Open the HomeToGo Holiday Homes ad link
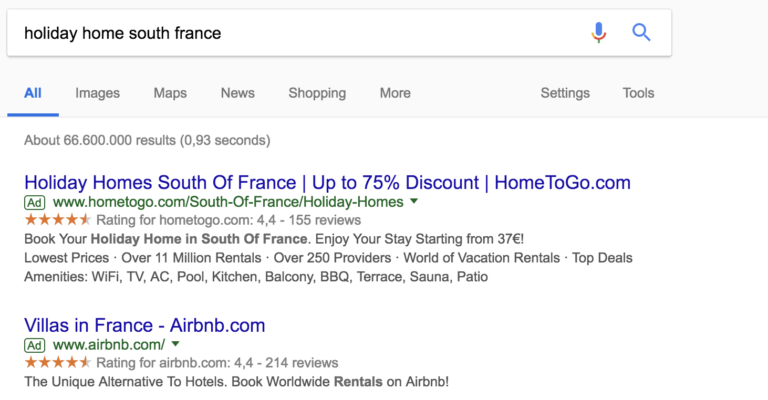768x400 pixels. (x=327, y=183)
